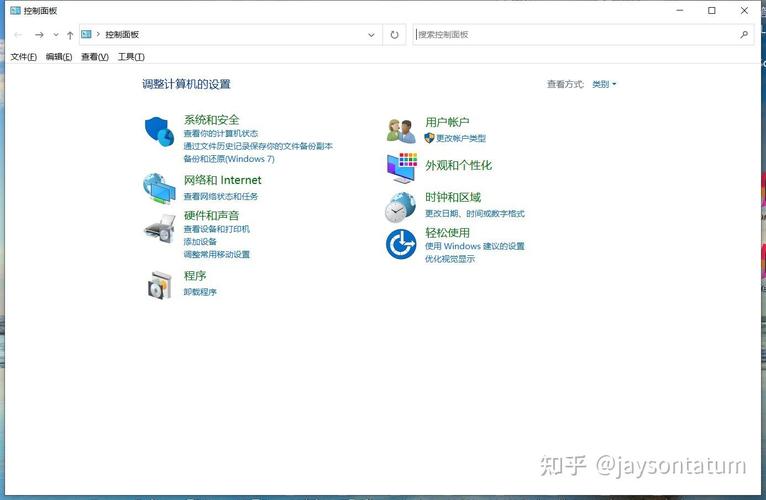Click 更改帐户类型 link
This screenshot has width=766, height=500.
pos(461,138)
